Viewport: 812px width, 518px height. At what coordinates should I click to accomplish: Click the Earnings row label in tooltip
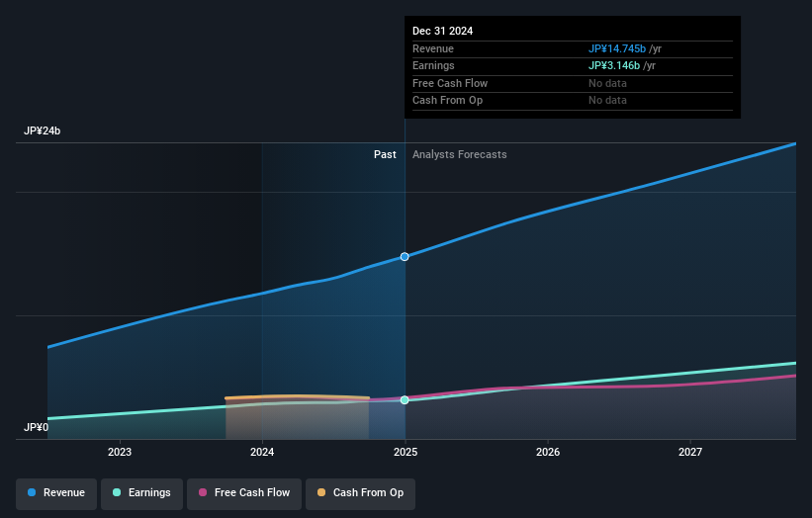tap(433, 65)
